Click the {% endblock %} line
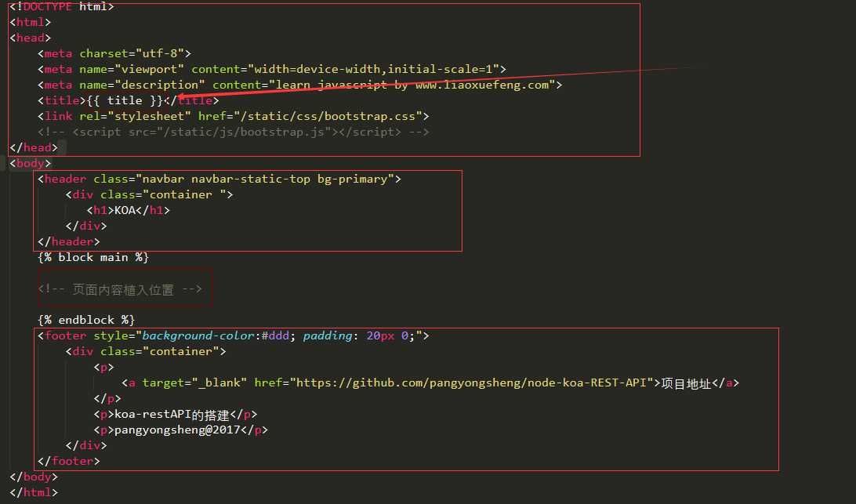The height and width of the screenshot is (504, 856). tap(86, 320)
